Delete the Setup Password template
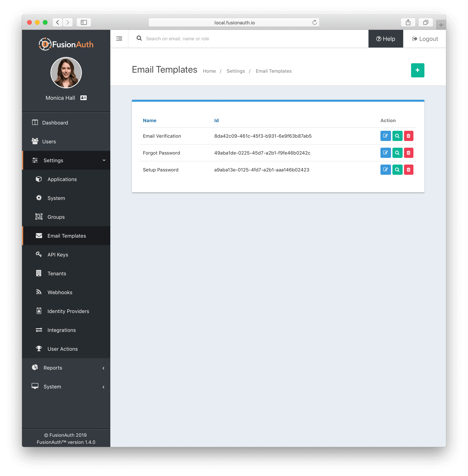 click(409, 170)
